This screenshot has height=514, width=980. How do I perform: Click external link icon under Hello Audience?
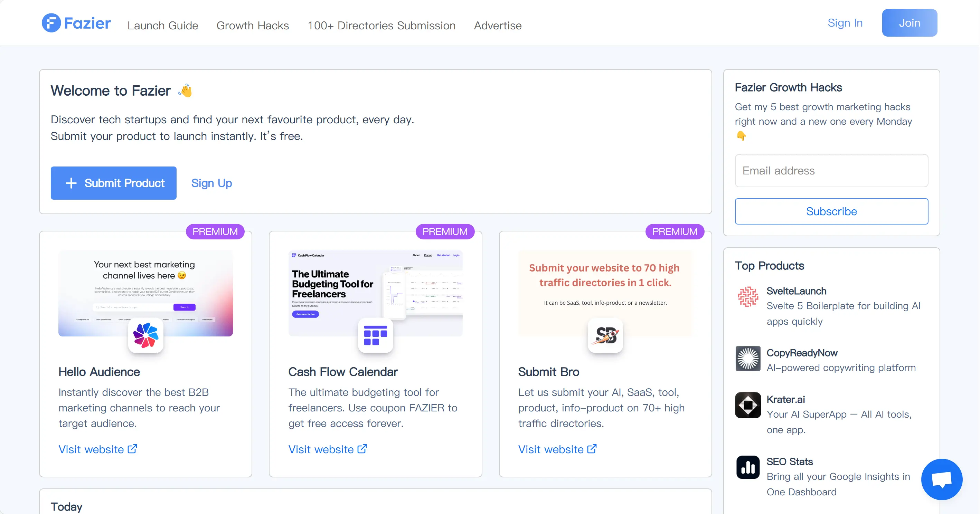point(132,449)
